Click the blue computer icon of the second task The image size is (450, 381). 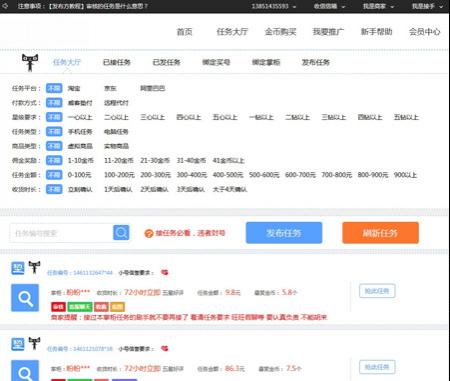(18, 344)
